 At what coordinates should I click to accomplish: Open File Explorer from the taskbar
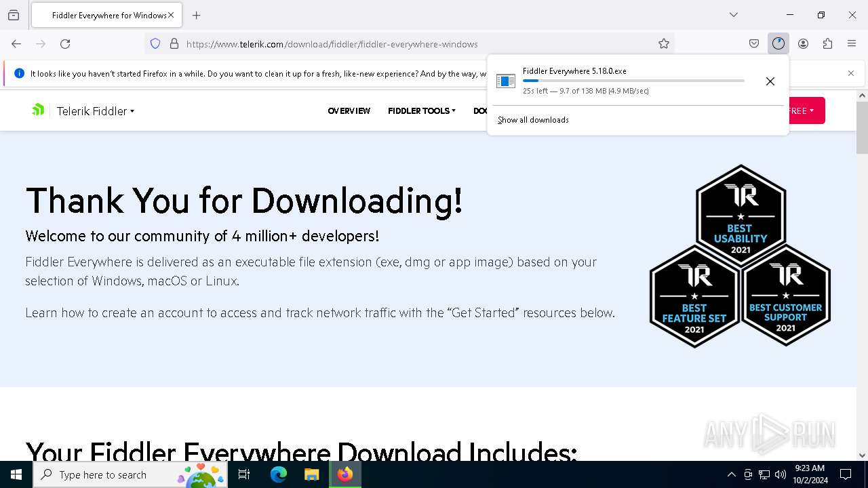click(311, 474)
